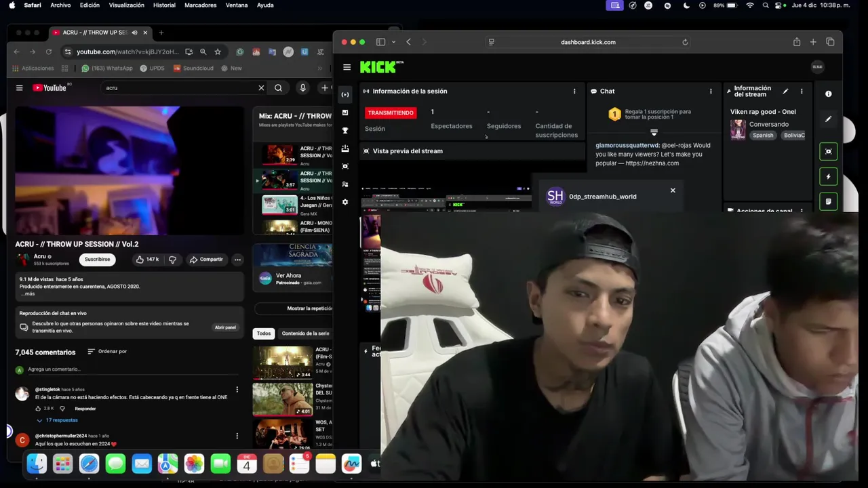
Task: Open Información del stream three-dot menu
Action: point(802,91)
